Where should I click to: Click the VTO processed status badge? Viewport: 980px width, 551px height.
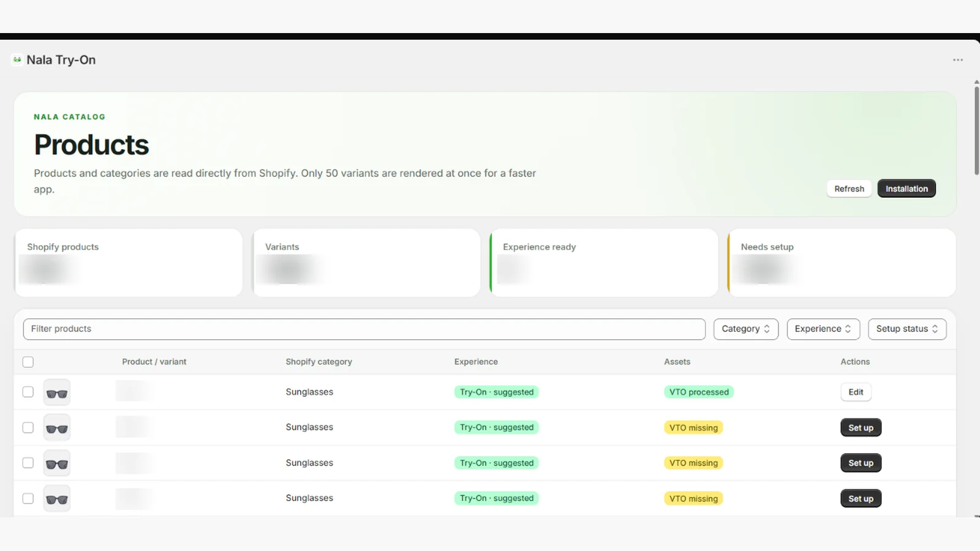[699, 392]
